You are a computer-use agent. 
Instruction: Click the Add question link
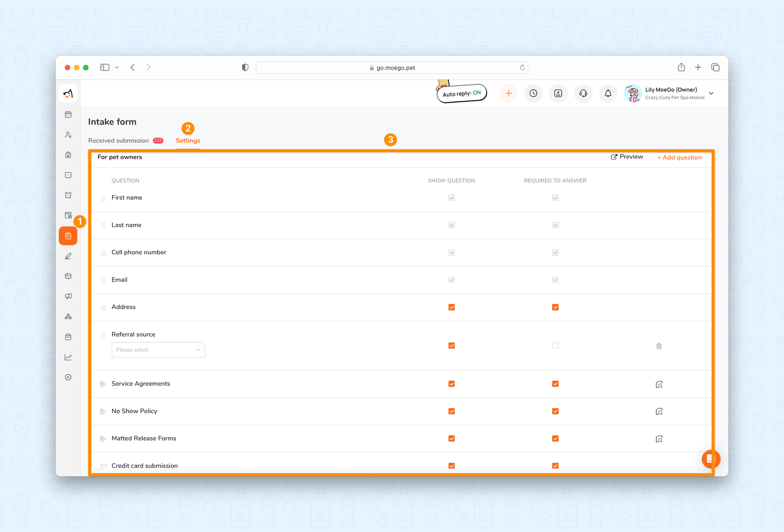(679, 157)
